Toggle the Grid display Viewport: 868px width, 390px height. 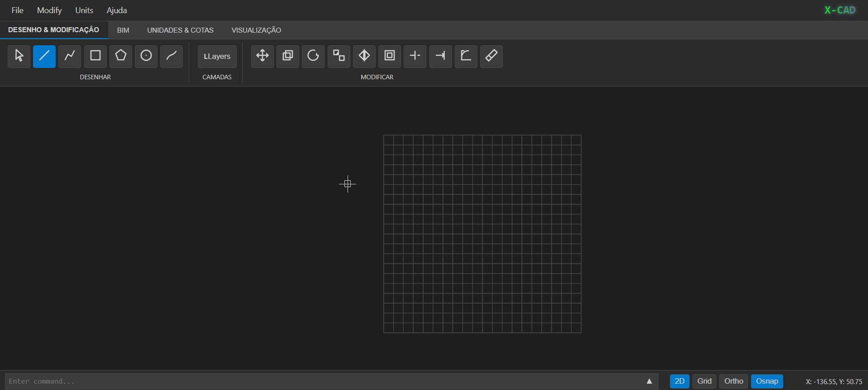click(705, 381)
